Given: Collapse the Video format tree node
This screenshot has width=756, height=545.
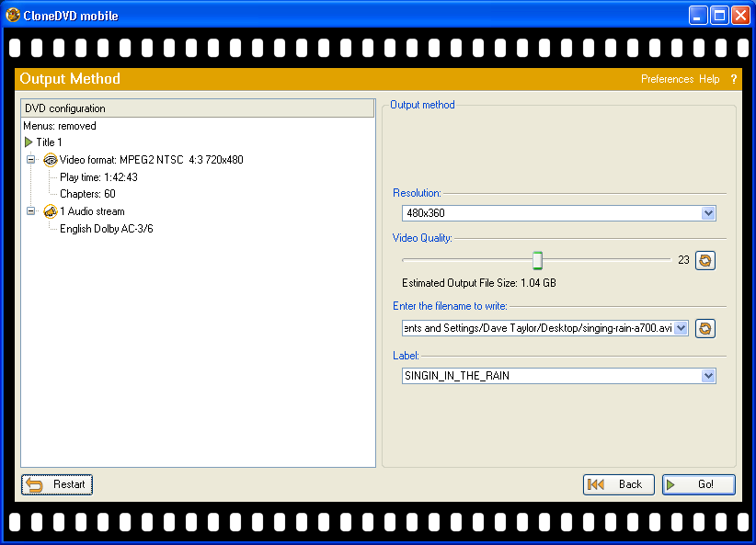Looking at the screenshot, I should [x=30, y=160].
